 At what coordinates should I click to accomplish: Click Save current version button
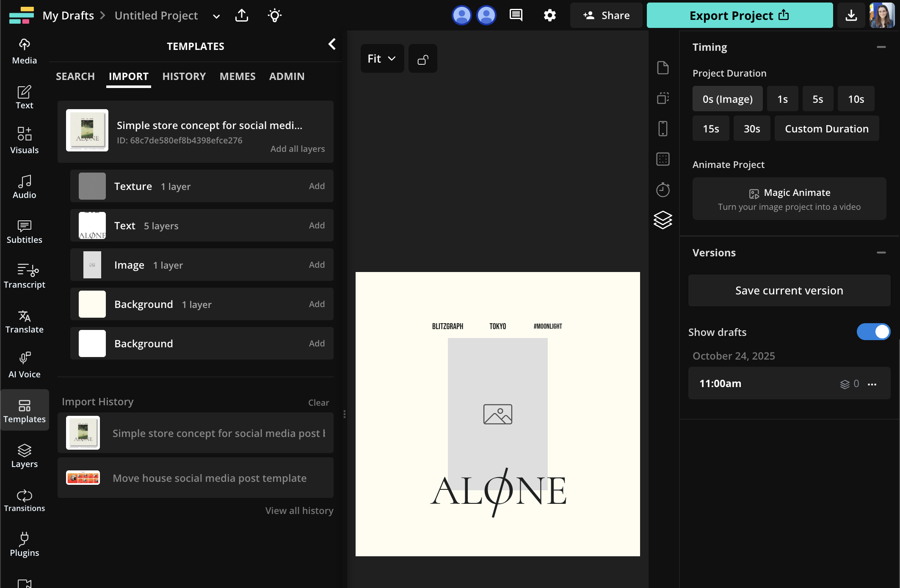(x=789, y=291)
